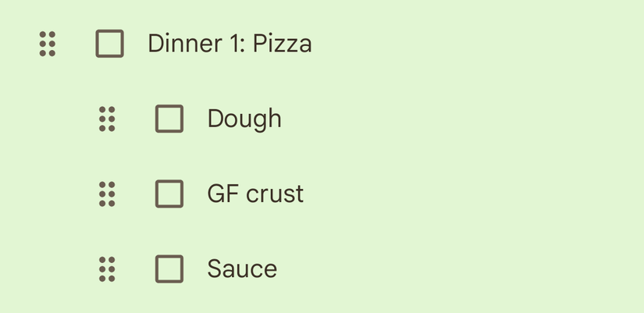Toggle the checkbox for the Dough sub-item
The image size is (644, 313).
(x=169, y=119)
